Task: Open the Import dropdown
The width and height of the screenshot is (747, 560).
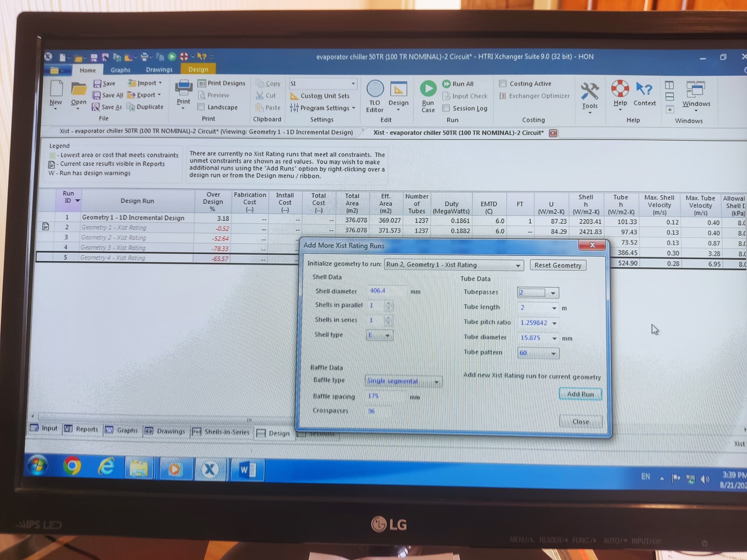Action: click(x=160, y=83)
